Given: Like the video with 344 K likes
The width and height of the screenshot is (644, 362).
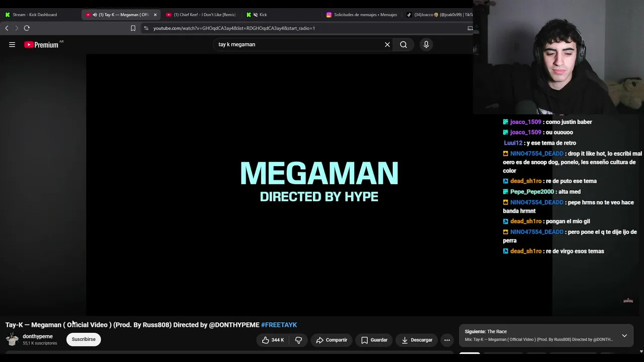Looking at the screenshot, I should [273, 340].
